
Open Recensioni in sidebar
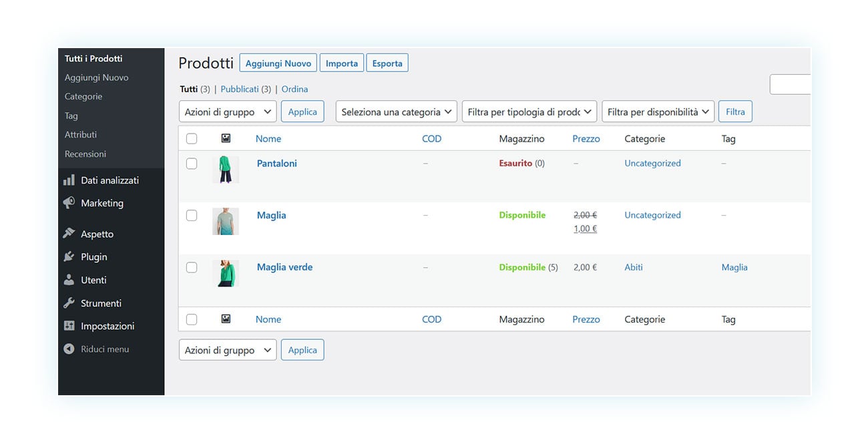(x=85, y=154)
